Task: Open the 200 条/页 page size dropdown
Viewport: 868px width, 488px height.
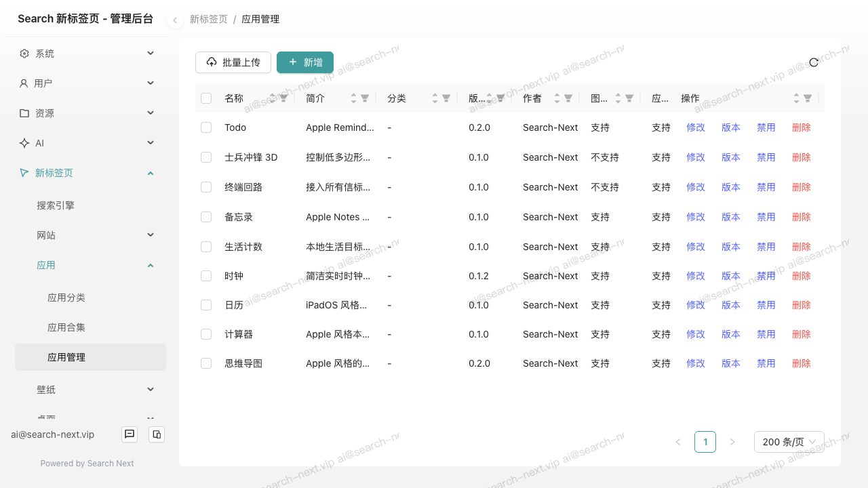Action: 789,442
